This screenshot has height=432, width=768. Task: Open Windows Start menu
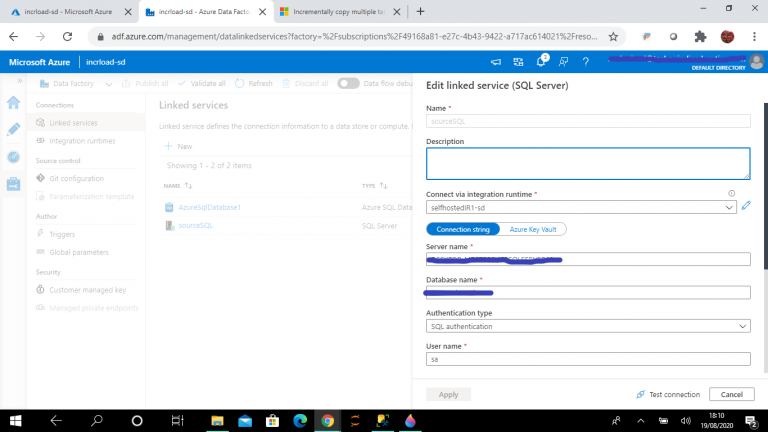pos(15,421)
